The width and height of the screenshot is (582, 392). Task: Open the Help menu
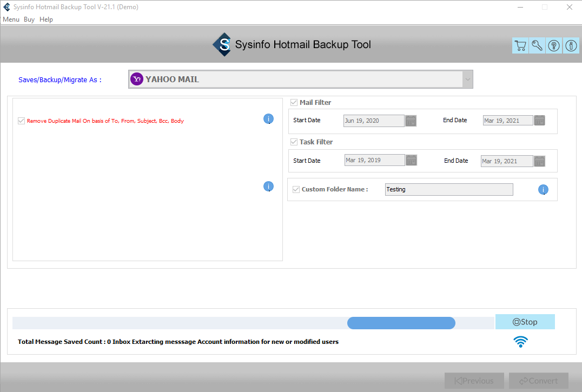coord(46,19)
